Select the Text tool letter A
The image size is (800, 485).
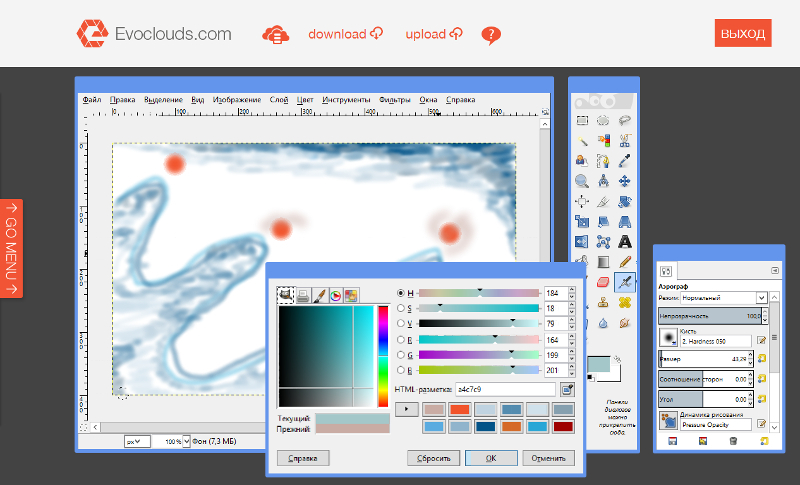[624, 242]
